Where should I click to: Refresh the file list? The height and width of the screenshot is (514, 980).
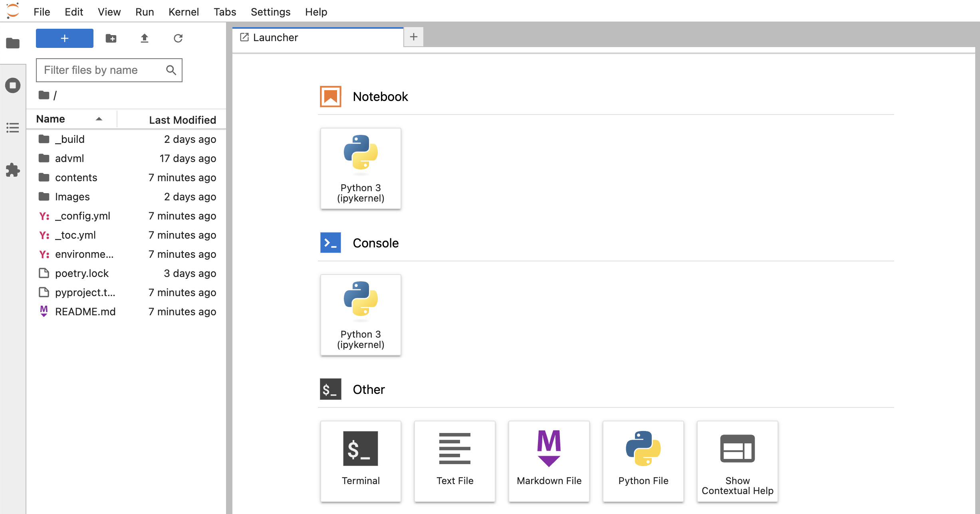pyautogui.click(x=178, y=38)
